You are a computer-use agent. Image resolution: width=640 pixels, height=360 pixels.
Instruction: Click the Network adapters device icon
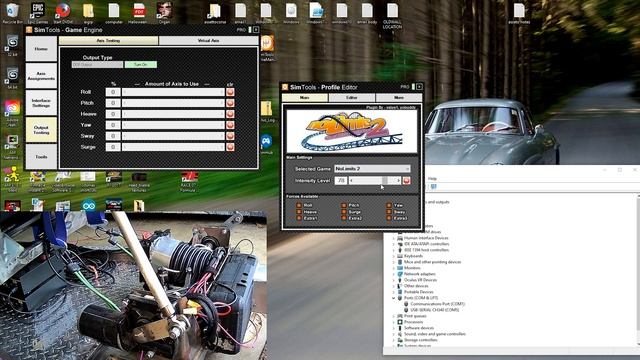coord(400,274)
